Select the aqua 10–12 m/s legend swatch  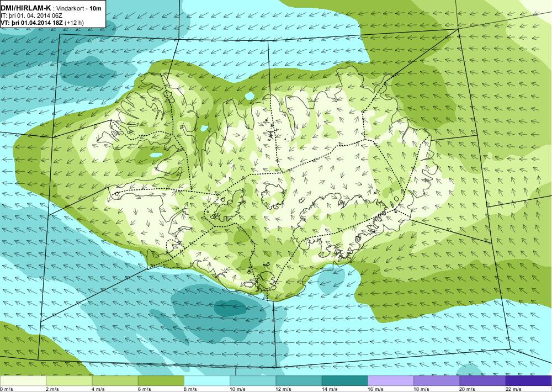[x=253, y=381]
